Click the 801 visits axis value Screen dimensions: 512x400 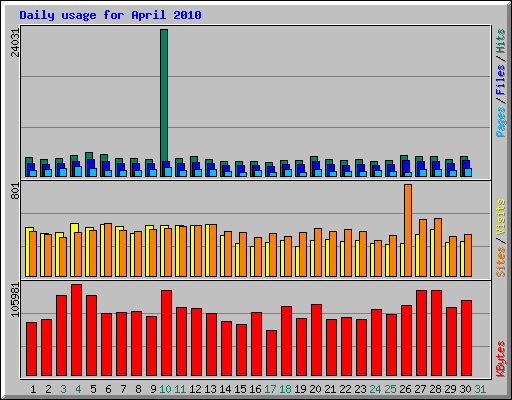[x=15, y=191]
